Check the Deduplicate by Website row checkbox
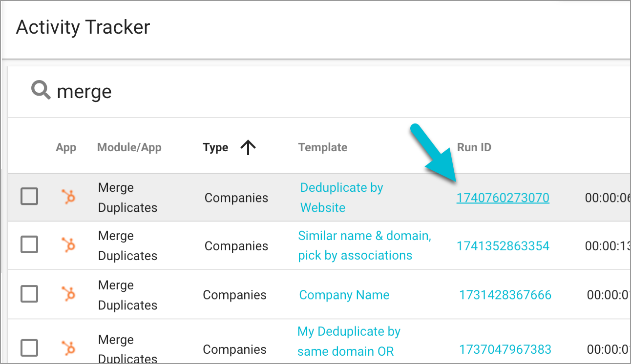The height and width of the screenshot is (364, 631). click(x=29, y=197)
